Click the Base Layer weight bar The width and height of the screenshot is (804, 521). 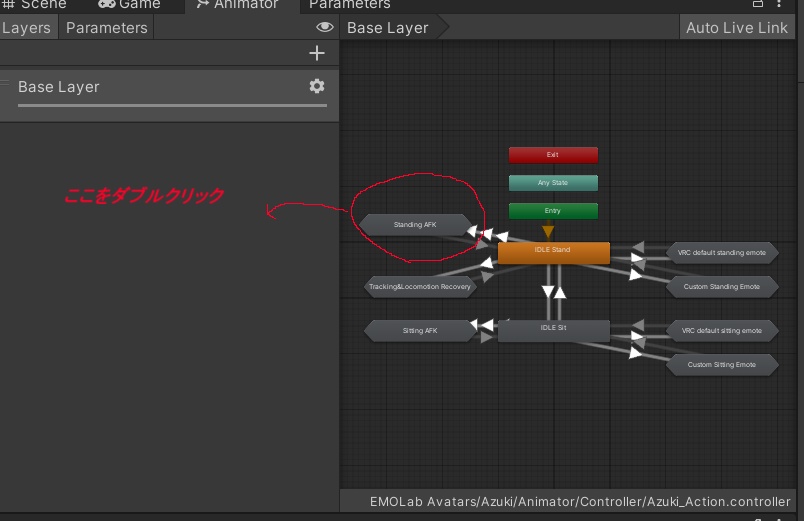[172, 106]
